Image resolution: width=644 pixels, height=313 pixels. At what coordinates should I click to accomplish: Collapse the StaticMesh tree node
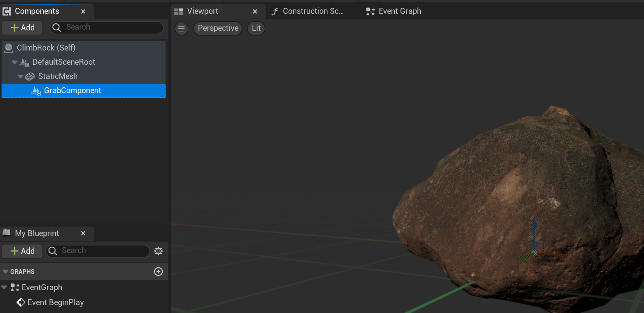tap(20, 77)
